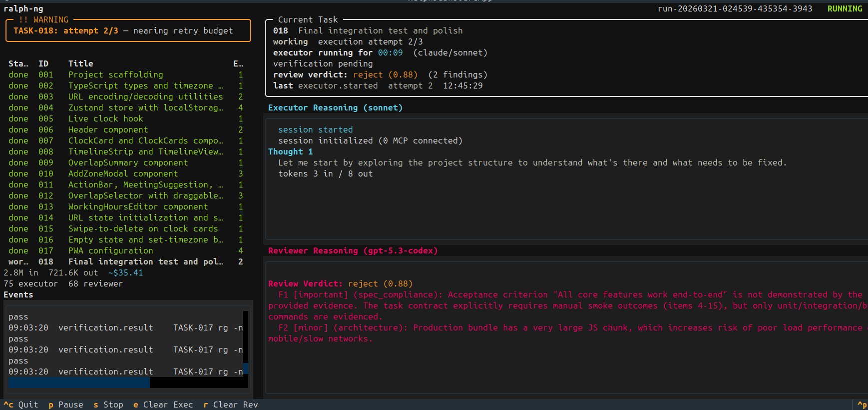Click the Thought 1 heading

click(x=291, y=151)
